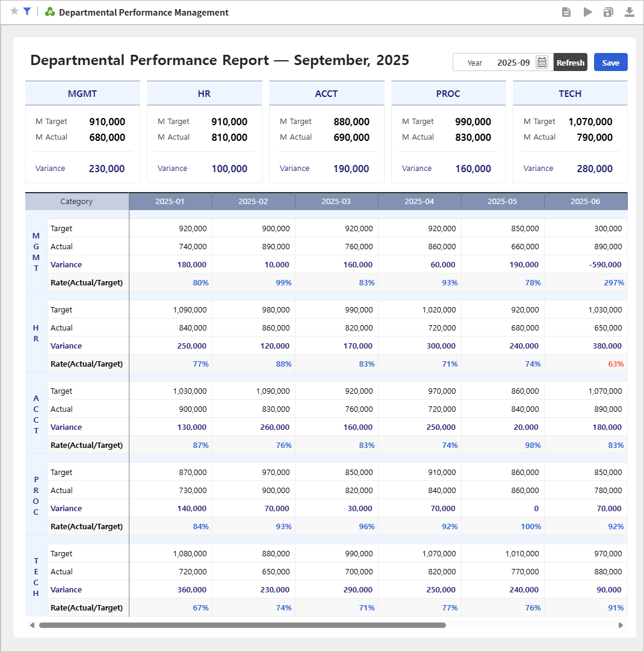Click the 2025-09 year input field

[x=513, y=63]
